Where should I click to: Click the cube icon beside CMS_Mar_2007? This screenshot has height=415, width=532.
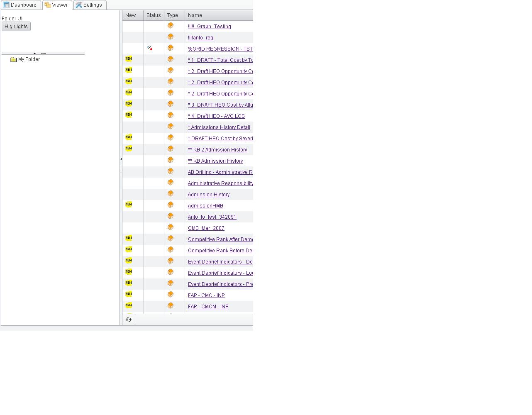coord(171,227)
